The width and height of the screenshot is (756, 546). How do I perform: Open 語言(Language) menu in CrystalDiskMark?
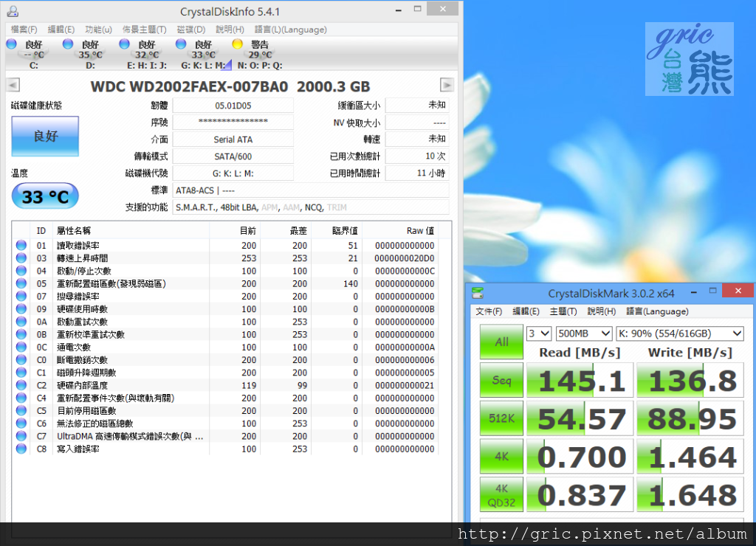[x=657, y=311]
